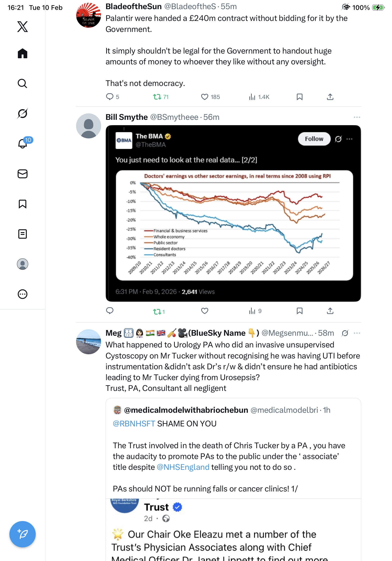Open the @NHSEngland mention link
This screenshot has height=561, width=392.
(183, 467)
